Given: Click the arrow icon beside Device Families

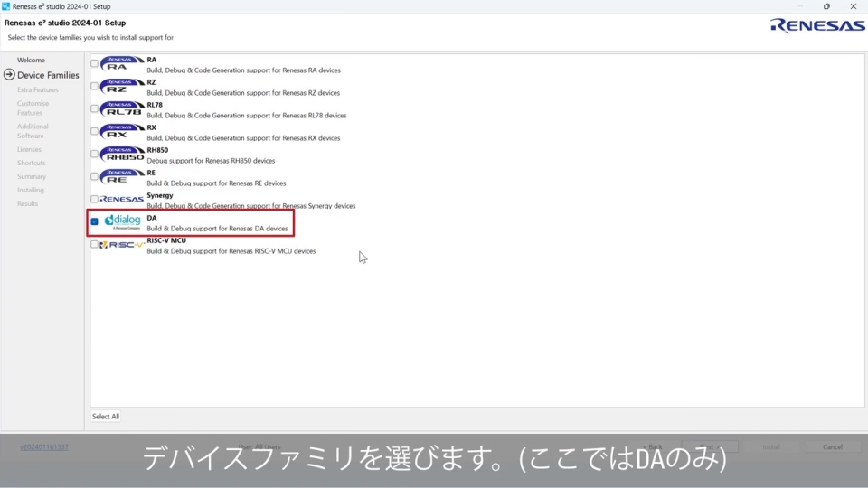Looking at the screenshot, I should click(9, 75).
